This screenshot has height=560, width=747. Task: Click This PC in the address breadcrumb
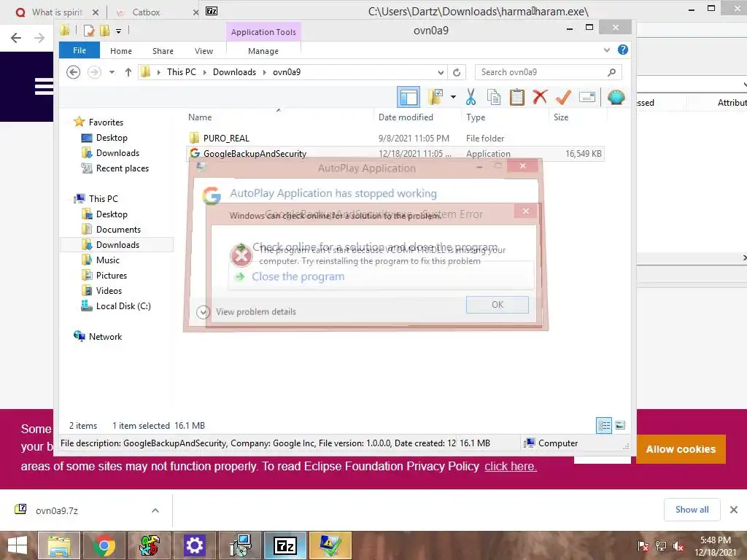182,72
